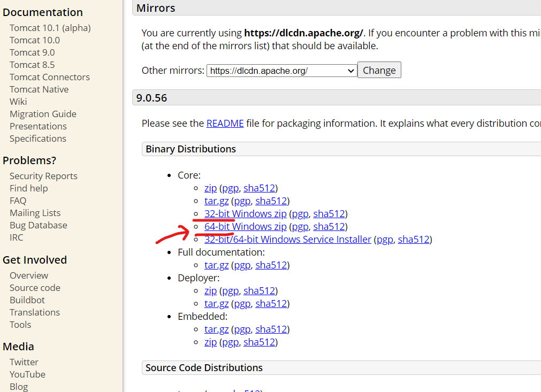Open pgp for Full documentation tar.gz
The image size is (541, 392).
pyautogui.click(x=242, y=265)
